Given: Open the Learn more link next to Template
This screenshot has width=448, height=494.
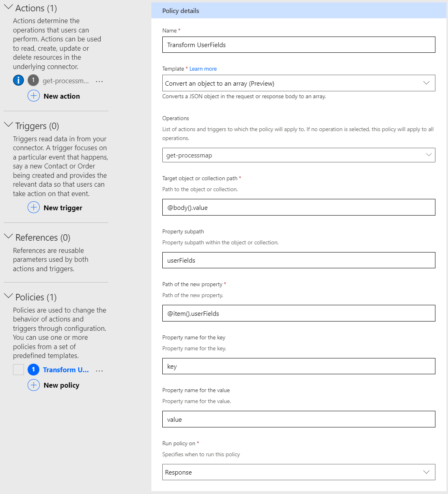Looking at the screenshot, I should coord(203,69).
